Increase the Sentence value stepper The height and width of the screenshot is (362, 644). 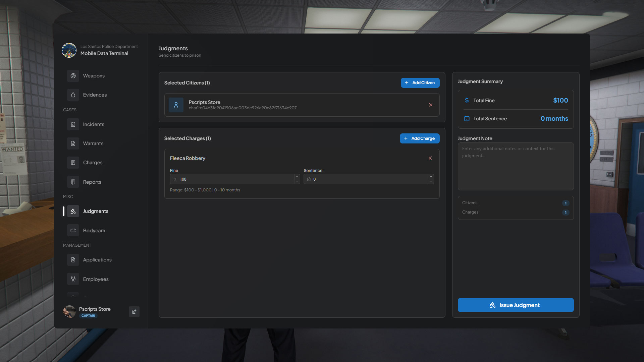point(431,177)
